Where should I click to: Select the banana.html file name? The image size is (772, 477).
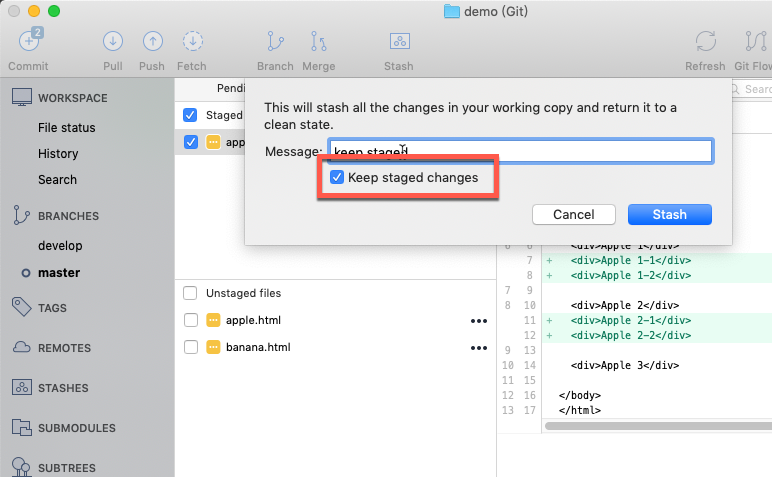pyautogui.click(x=258, y=347)
